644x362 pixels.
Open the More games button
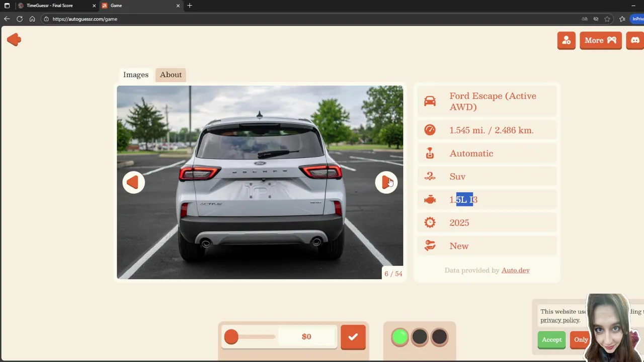[x=600, y=40]
